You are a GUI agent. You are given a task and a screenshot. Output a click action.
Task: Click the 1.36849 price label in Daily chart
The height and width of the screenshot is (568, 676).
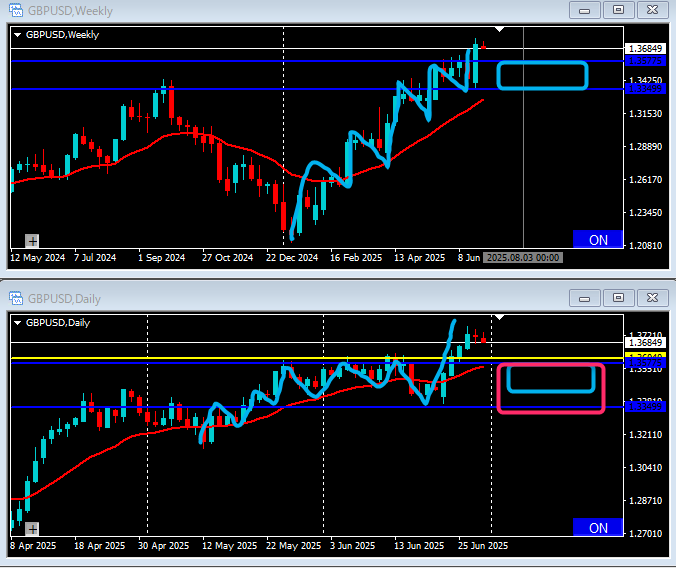point(645,342)
